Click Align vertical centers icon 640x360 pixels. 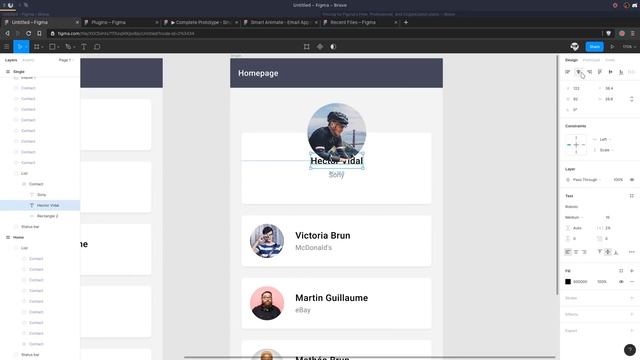coord(610,72)
